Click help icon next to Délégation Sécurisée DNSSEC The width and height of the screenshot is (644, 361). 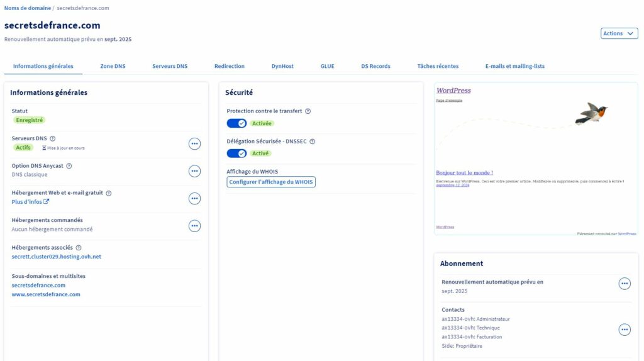click(x=313, y=142)
